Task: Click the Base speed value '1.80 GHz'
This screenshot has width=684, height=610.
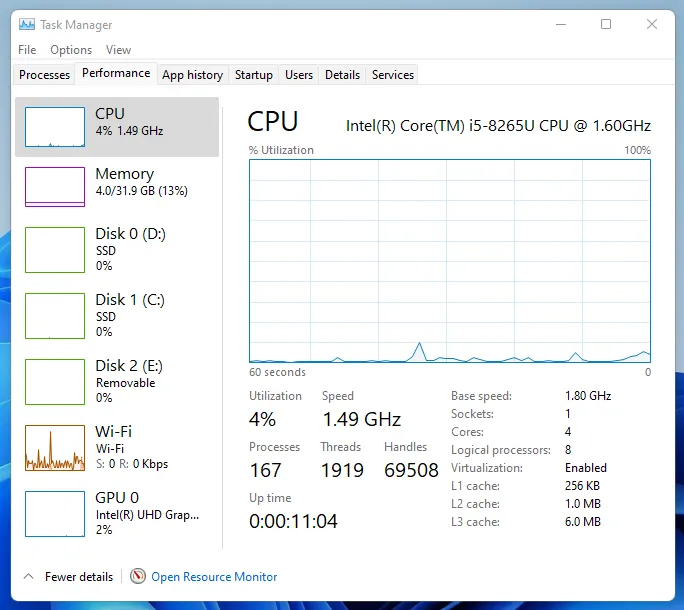Action: click(x=588, y=396)
